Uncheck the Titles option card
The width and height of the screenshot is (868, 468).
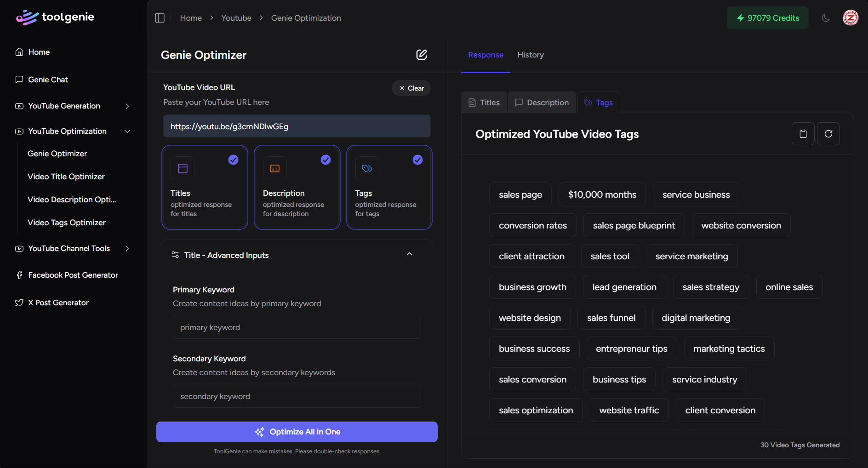pos(205,187)
